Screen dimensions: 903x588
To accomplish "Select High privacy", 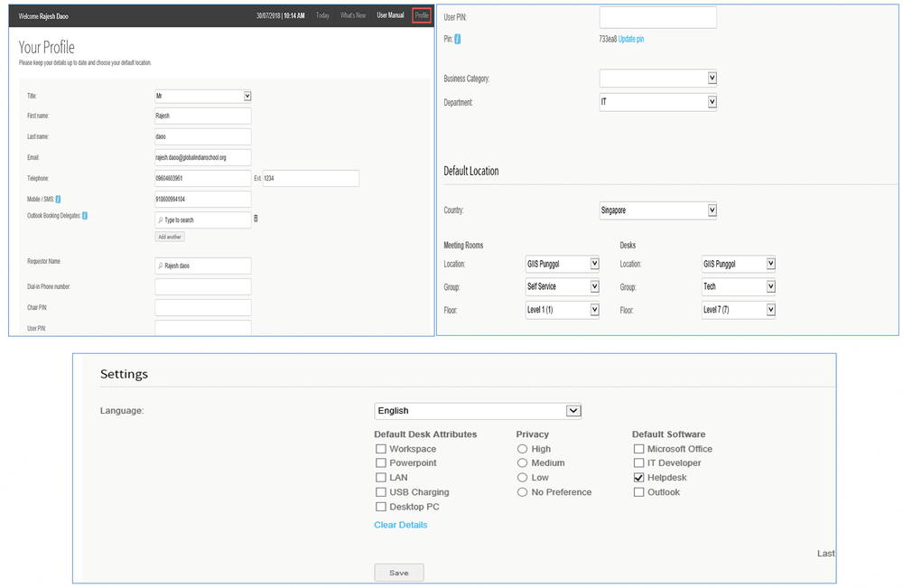I will pos(522,449).
